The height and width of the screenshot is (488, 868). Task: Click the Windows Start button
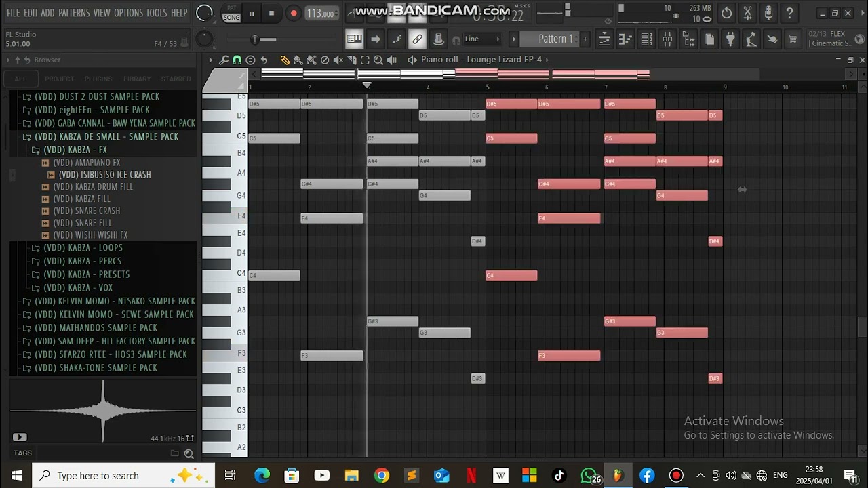pyautogui.click(x=16, y=476)
